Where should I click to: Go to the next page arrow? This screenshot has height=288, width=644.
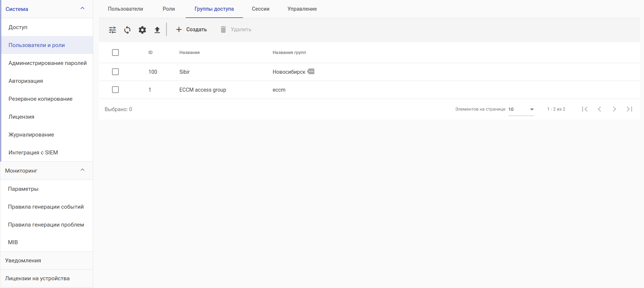click(x=614, y=109)
